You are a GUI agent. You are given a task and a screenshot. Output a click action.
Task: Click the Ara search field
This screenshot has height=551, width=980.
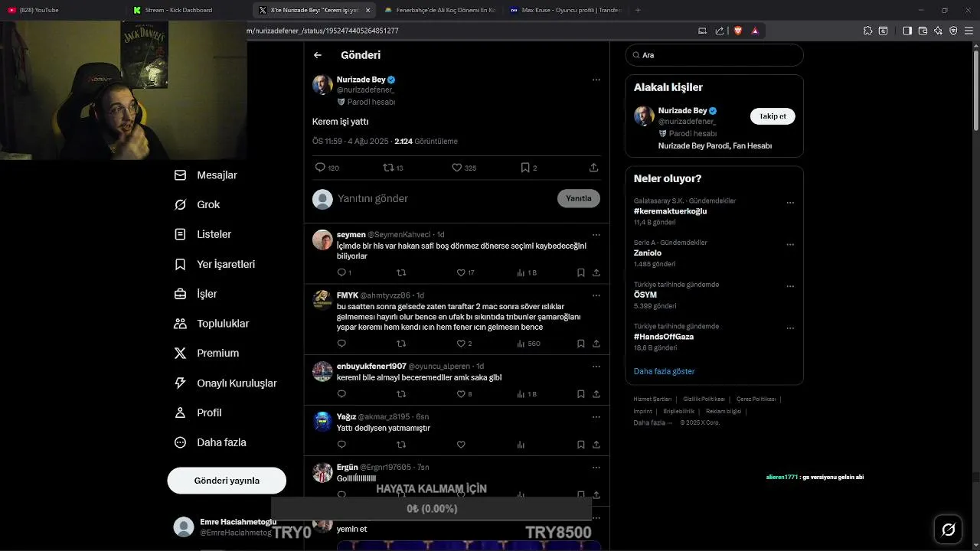coord(714,55)
